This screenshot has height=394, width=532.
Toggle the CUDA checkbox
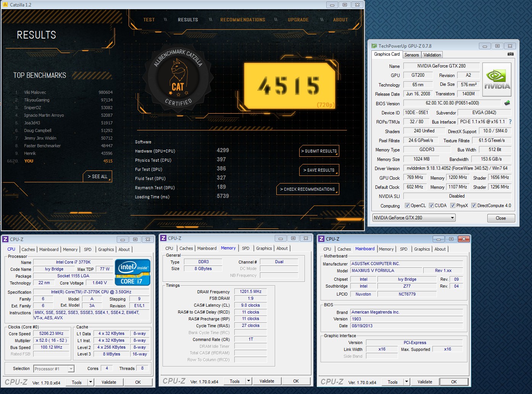pos(431,206)
